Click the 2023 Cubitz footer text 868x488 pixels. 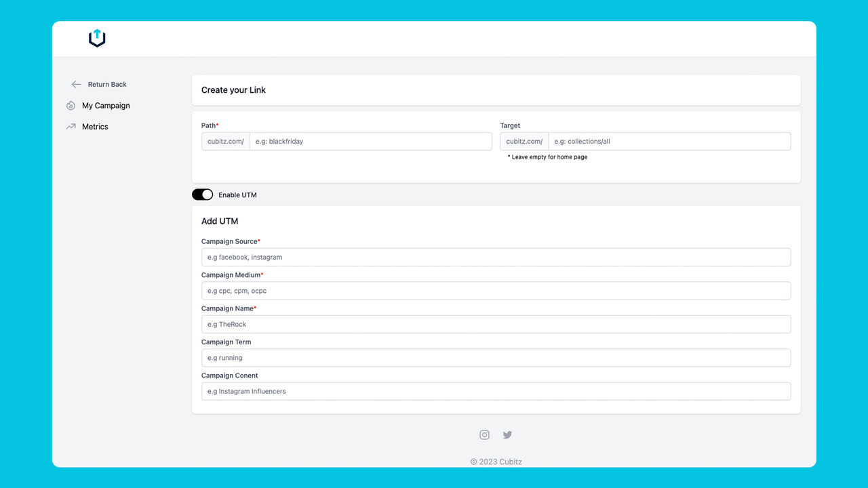pyautogui.click(x=496, y=462)
